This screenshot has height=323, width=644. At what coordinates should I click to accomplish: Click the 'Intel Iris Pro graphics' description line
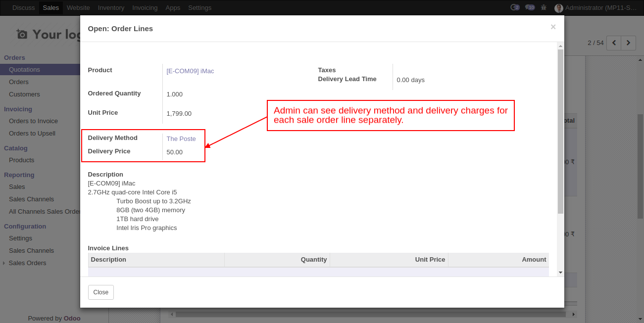[x=147, y=228]
